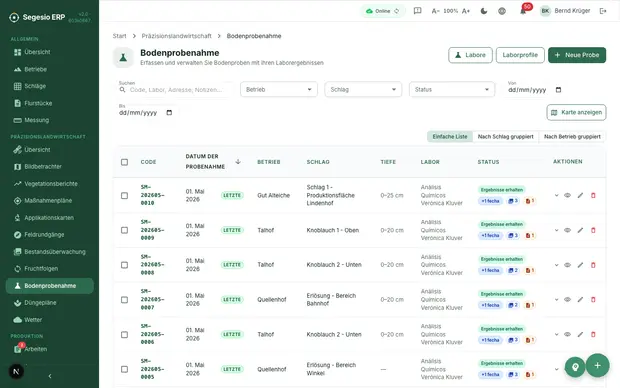Click the Karte anzeigen button
This screenshot has width=620, height=388.
[x=577, y=112]
